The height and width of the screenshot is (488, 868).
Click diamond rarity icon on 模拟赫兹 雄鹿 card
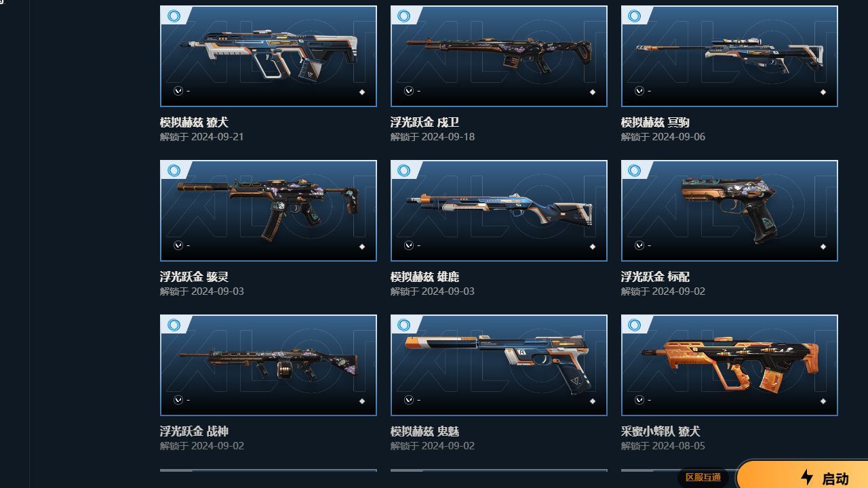(593, 247)
